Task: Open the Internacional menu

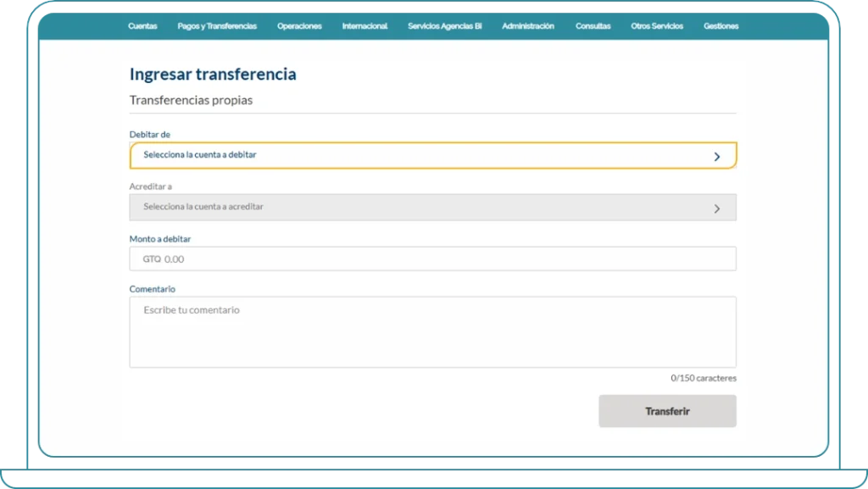Action: click(x=364, y=26)
